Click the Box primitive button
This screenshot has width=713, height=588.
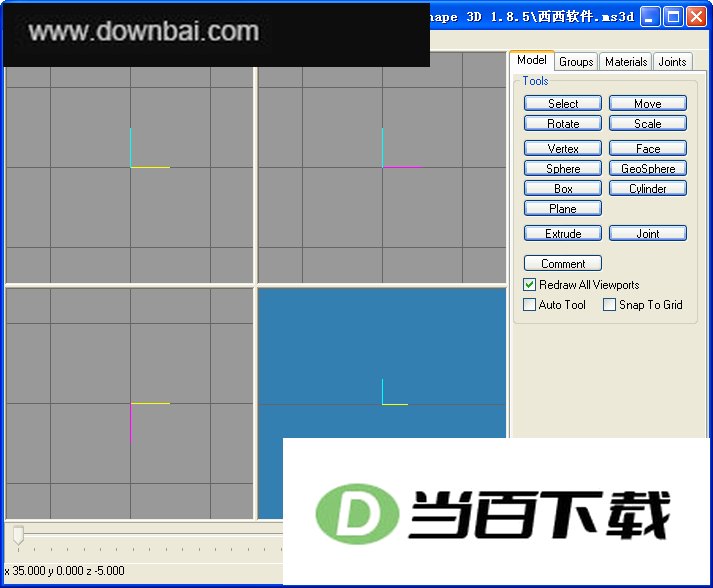[563, 188]
